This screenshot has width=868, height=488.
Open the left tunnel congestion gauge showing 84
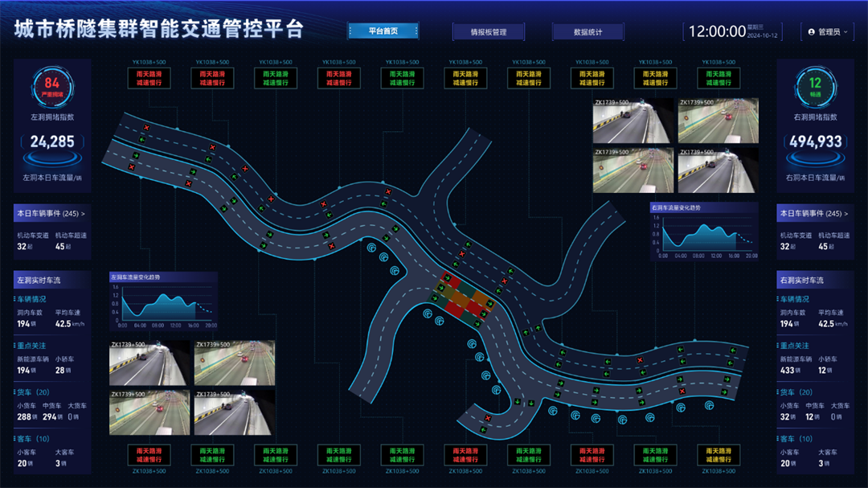coord(52,86)
